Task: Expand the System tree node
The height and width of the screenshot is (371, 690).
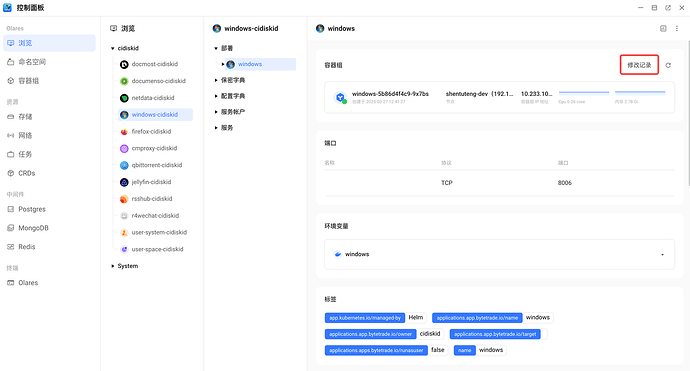Action: click(x=113, y=266)
